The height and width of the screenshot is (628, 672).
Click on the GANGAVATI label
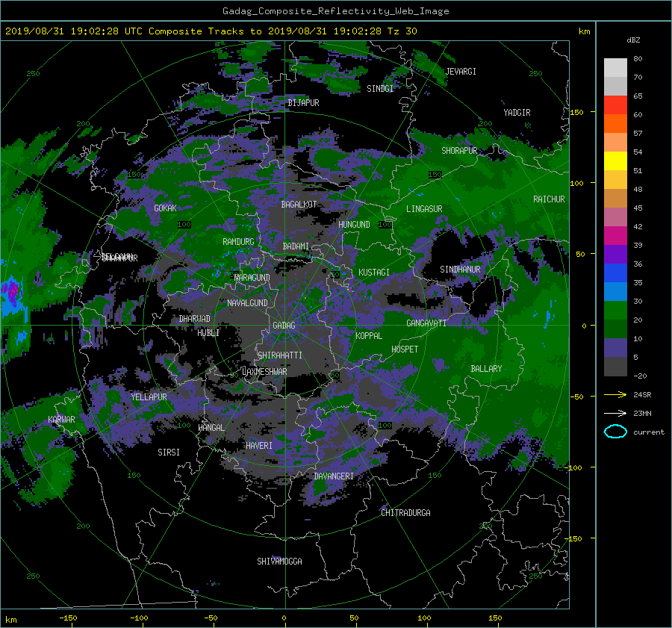pos(426,323)
